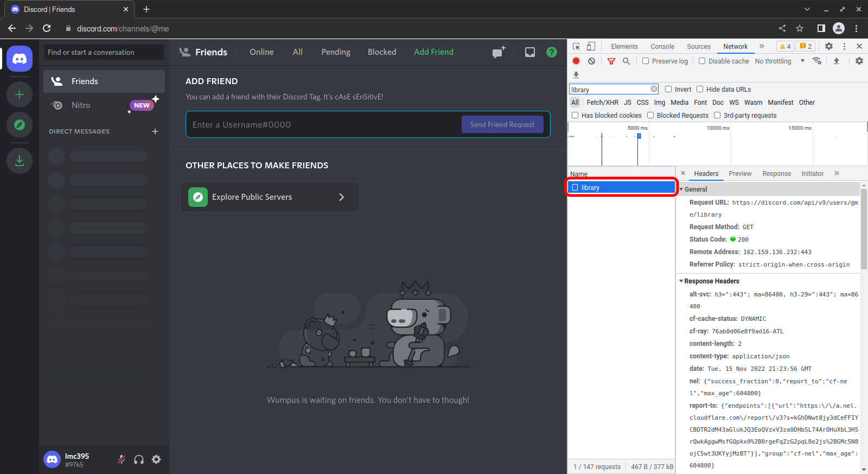Create a new group DM icon
Screen dimensions: 868x474
pos(499,52)
